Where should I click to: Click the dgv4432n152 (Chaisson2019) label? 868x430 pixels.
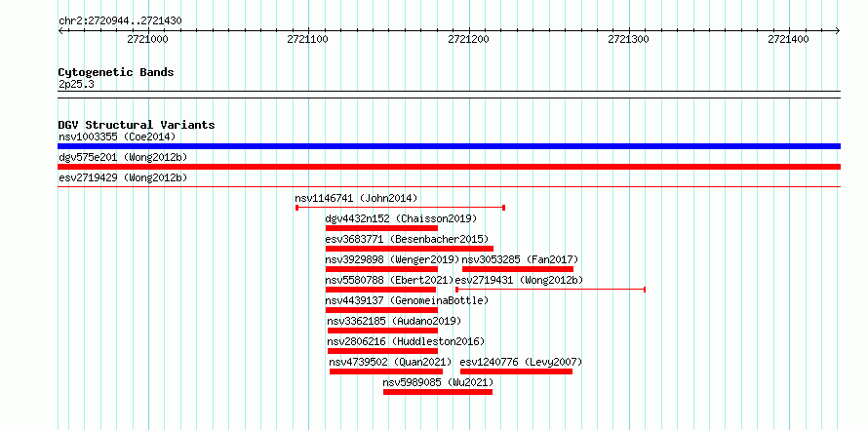point(401,218)
